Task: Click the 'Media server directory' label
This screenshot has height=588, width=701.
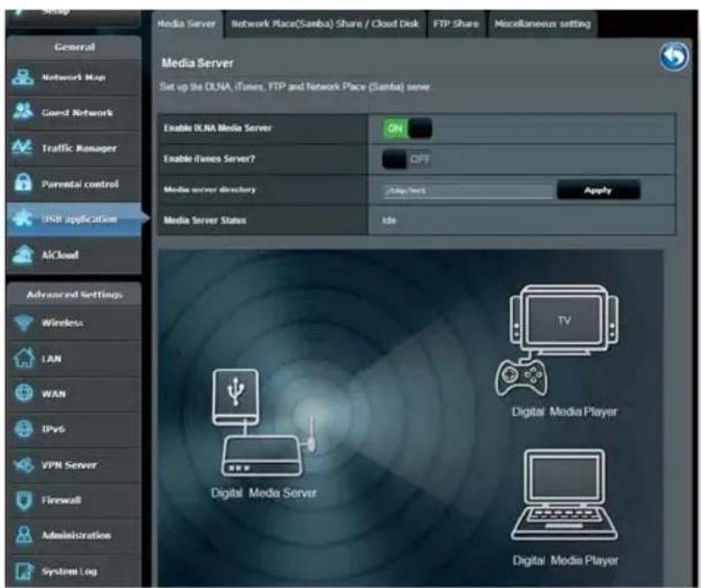Action: coord(210,190)
